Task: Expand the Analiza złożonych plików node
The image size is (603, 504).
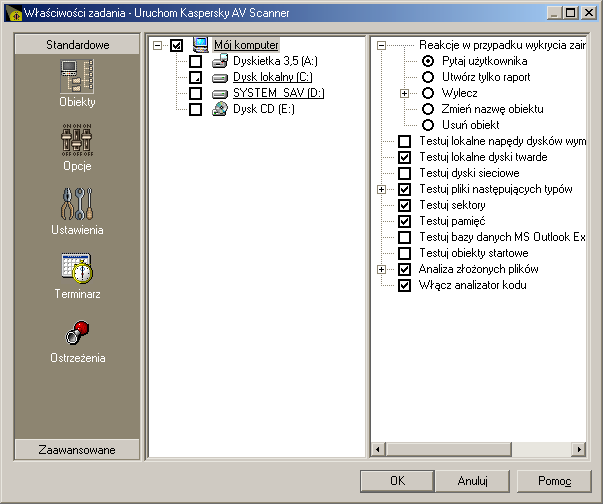Action: coord(381,269)
